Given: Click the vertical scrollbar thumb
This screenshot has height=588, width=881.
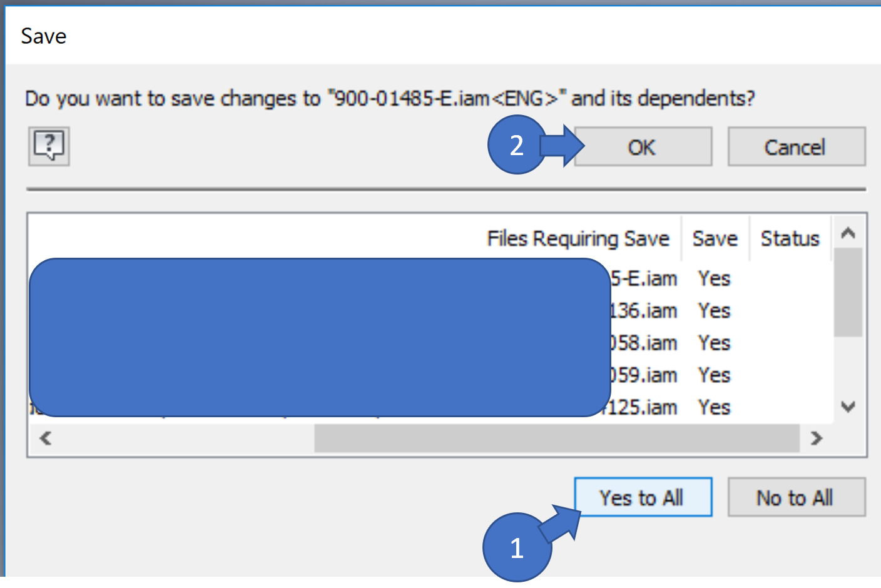Looking at the screenshot, I should 848,292.
